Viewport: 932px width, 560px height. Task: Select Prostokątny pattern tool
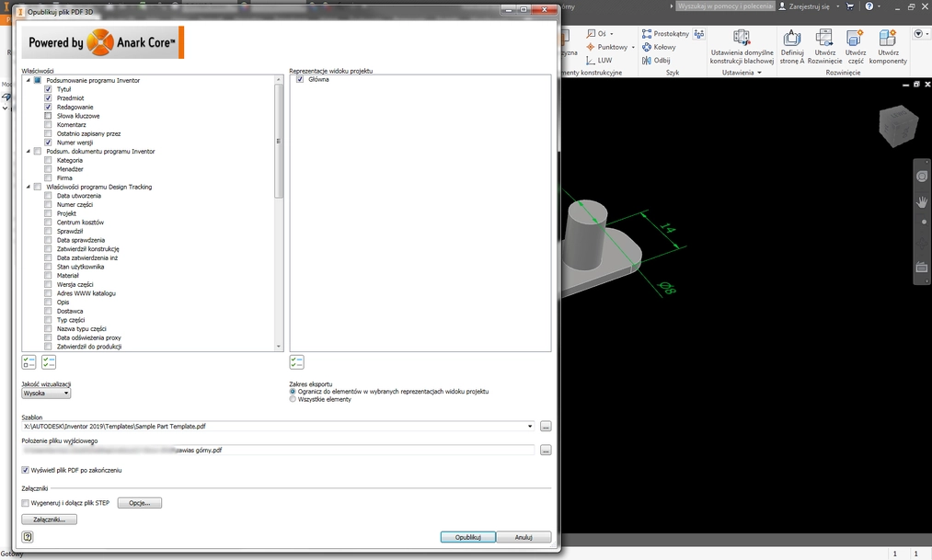pos(665,34)
